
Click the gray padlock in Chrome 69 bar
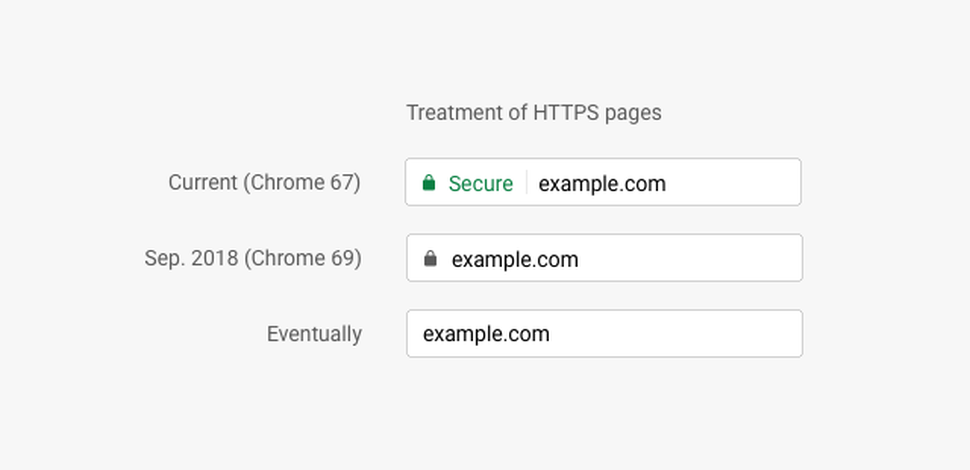click(x=431, y=260)
